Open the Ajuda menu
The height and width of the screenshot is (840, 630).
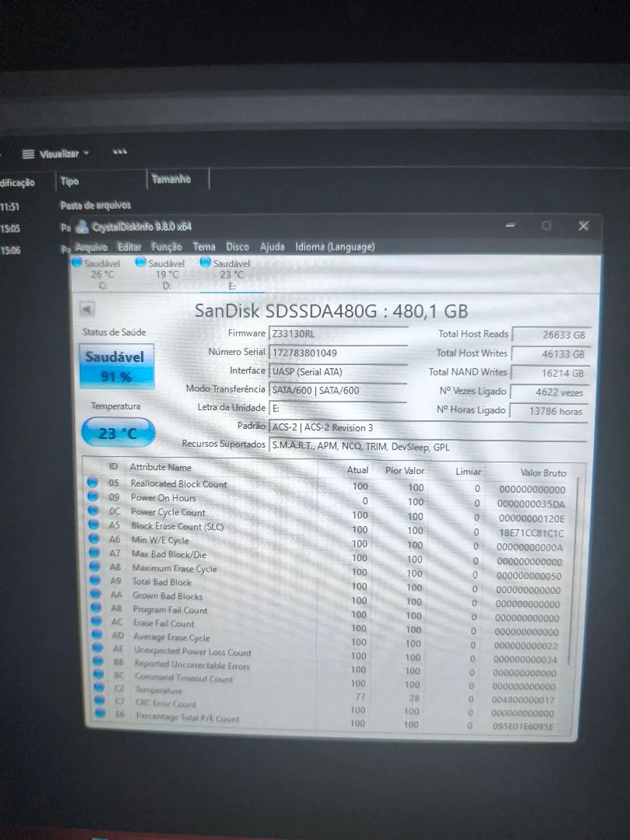[272, 247]
